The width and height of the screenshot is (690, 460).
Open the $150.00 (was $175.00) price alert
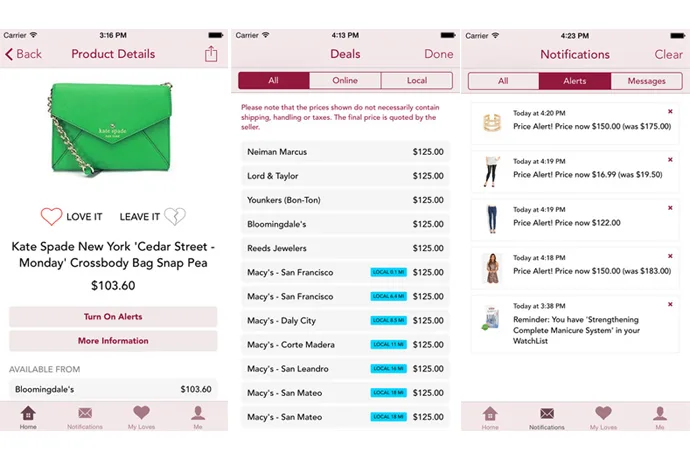[x=575, y=123]
